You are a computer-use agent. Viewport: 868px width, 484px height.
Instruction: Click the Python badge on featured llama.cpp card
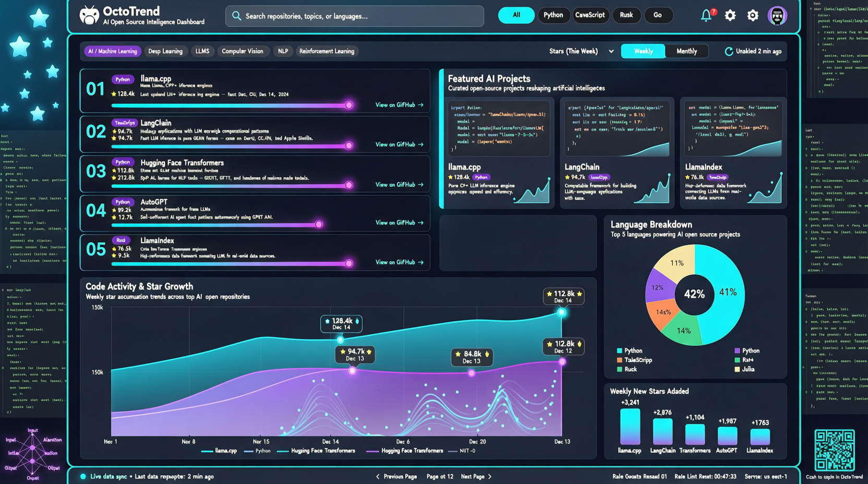pyautogui.click(x=481, y=177)
